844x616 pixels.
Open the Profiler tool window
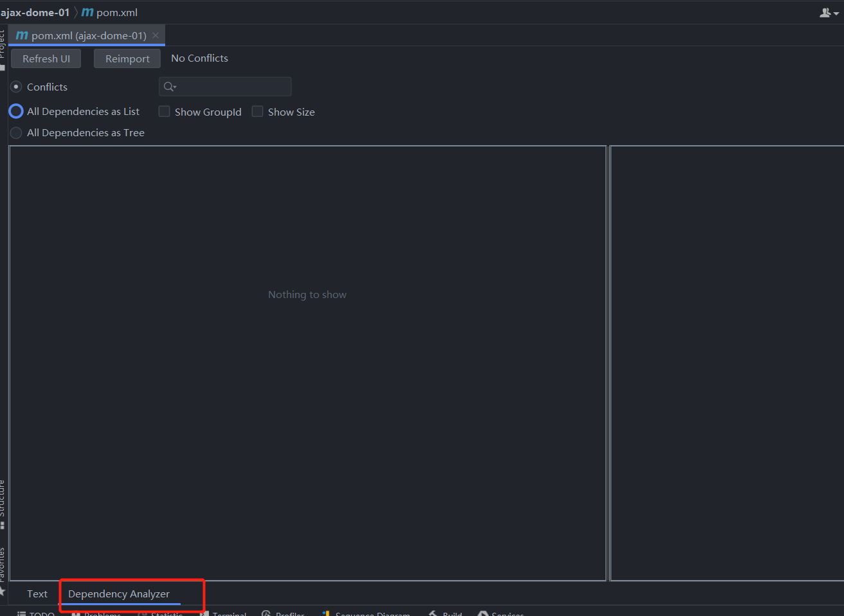[x=283, y=613]
